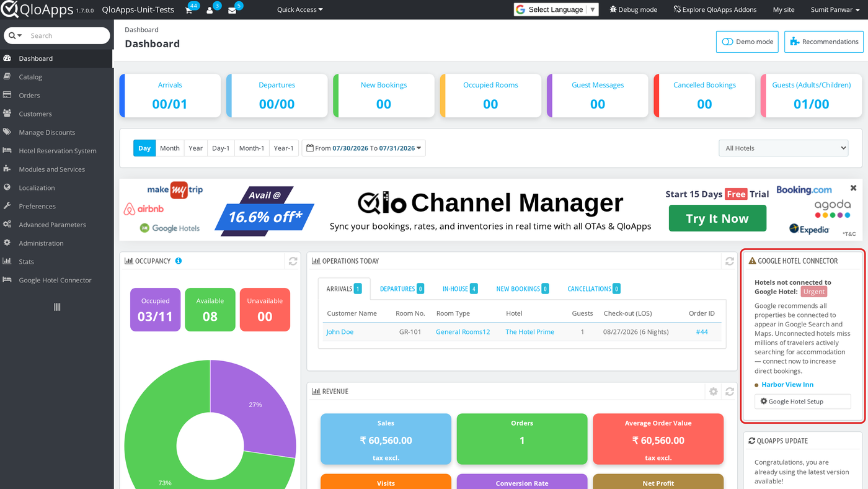Viewport: 868px width, 489px height.
Task: Select the Month-1 range button
Action: click(252, 148)
